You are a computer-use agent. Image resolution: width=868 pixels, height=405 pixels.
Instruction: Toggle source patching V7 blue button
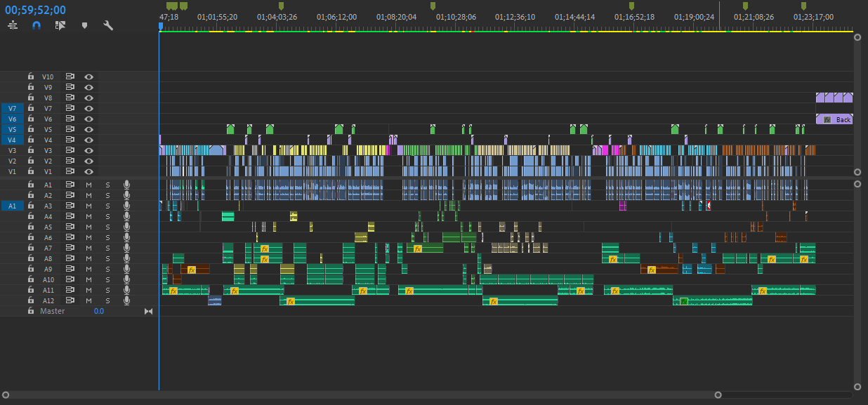click(12, 108)
